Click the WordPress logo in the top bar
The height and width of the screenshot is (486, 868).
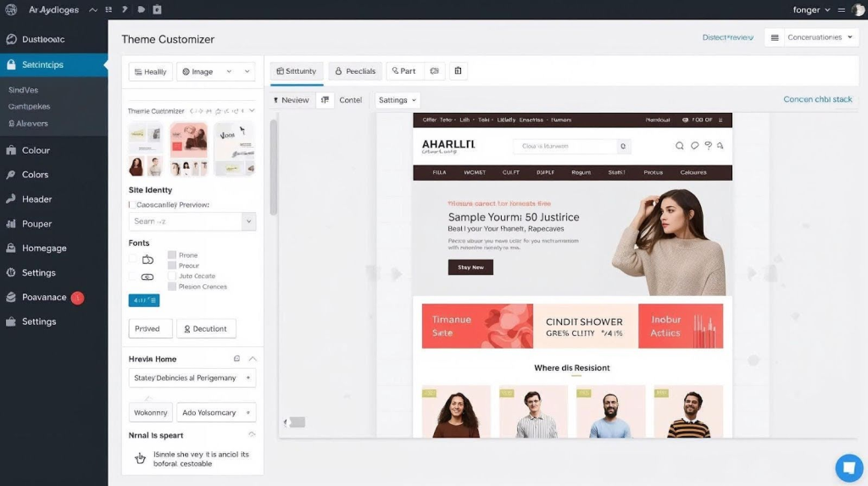pyautogui.click(x=10, y=9)
